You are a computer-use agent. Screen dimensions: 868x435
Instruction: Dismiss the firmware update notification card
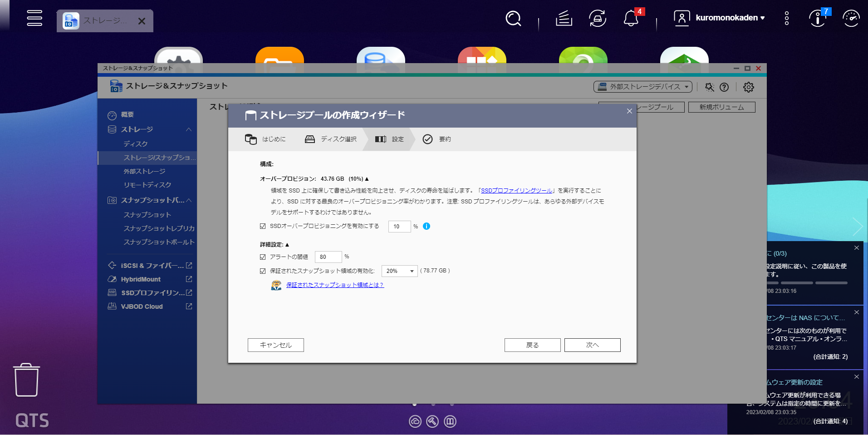856,377
